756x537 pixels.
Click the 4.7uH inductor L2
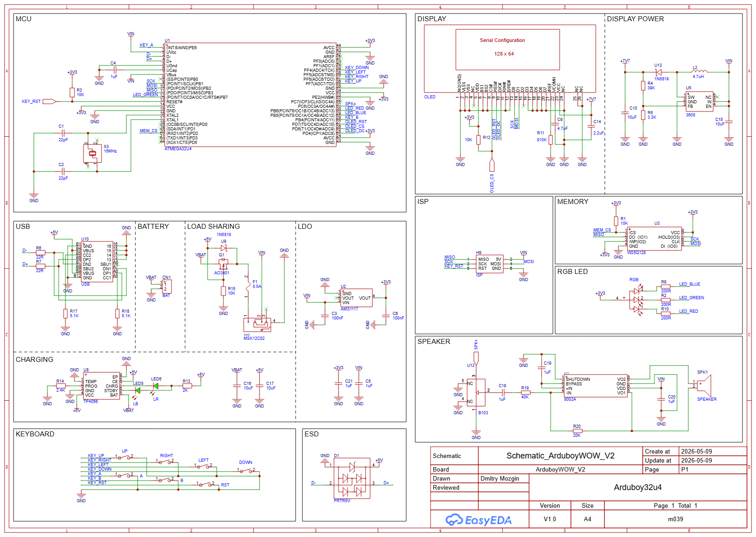[x=700, y=71]
